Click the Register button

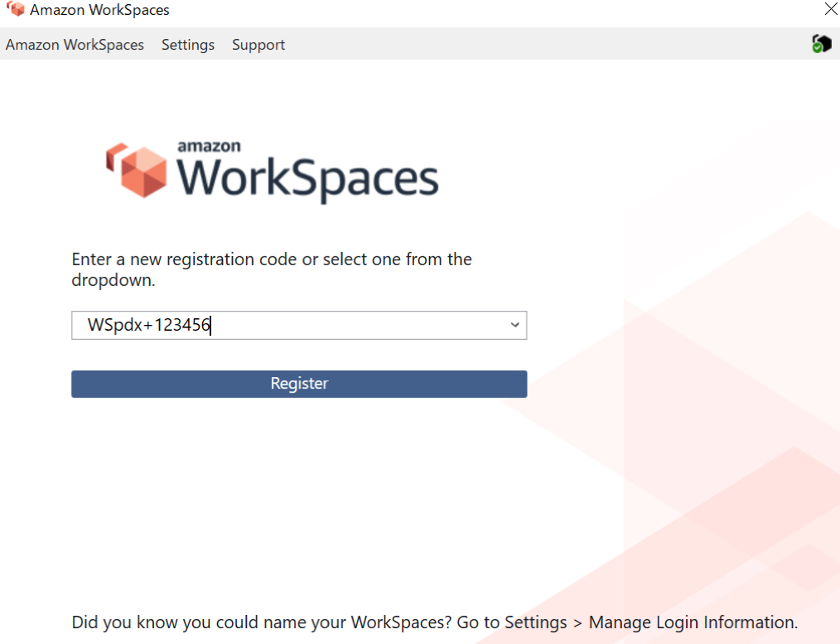tap(299, 384)
